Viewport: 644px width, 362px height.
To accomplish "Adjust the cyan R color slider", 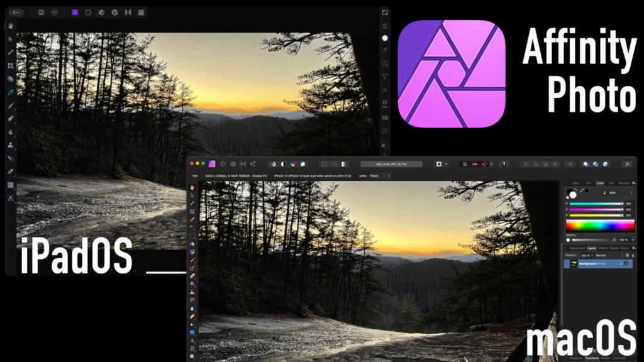I will [x=596, y=204].
